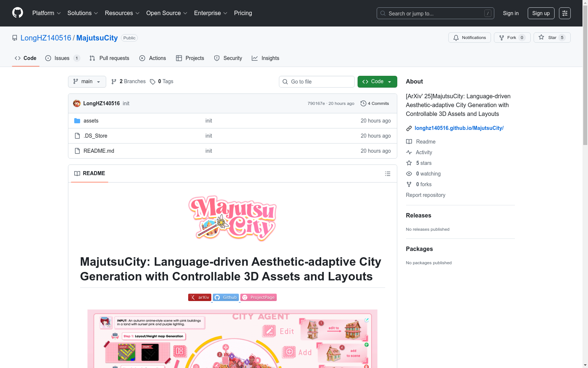Open the LongHZ140516 owner link

[x=46, y=38]
